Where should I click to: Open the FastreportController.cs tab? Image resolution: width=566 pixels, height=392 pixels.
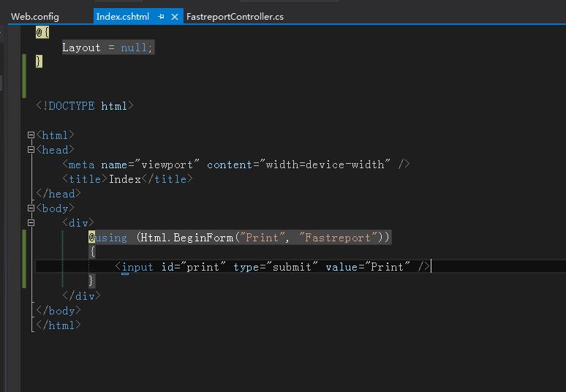click(x=235, y=17)
